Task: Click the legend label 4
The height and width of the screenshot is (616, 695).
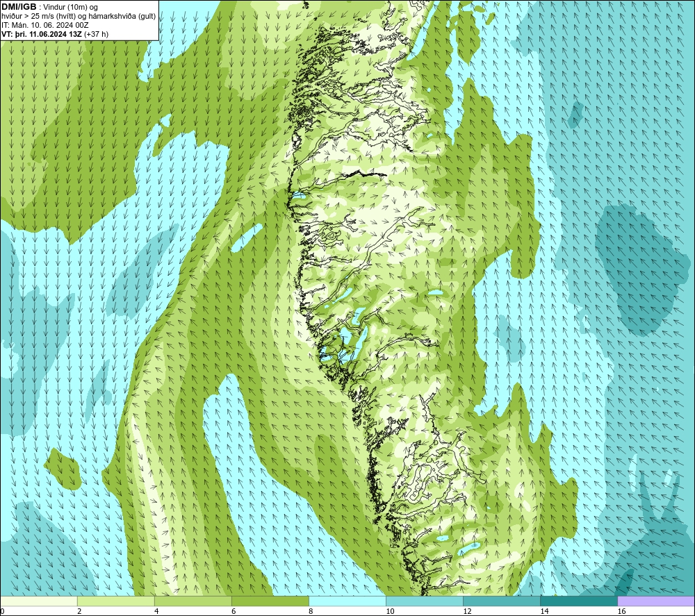Action: click(156, 611)
